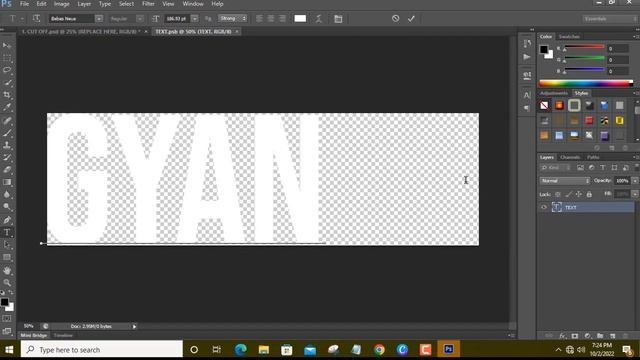Select the Crop tool
Viewport: 640px width, 360px height.
7,95
